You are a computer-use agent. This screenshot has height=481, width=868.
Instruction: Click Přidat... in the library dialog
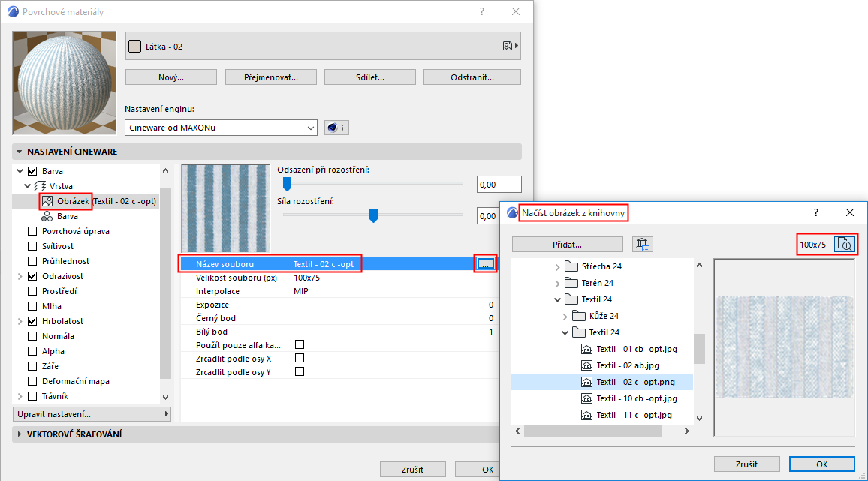click(568, 244)
